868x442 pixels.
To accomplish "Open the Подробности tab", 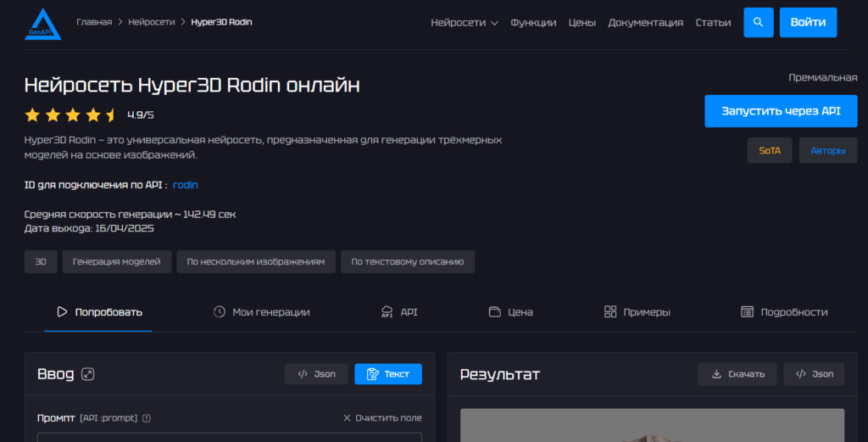I will [784, 312].
